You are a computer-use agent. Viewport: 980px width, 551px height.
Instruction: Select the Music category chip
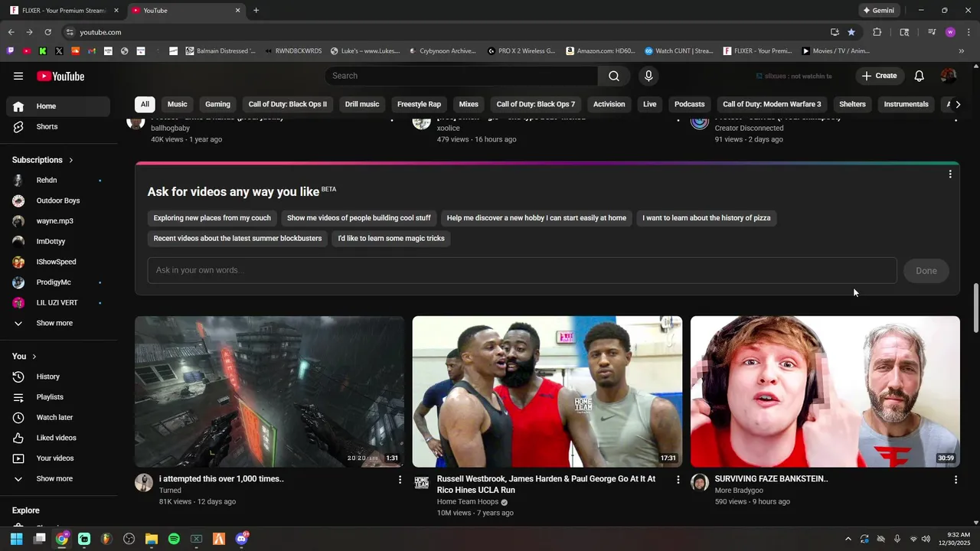(178, 104)
